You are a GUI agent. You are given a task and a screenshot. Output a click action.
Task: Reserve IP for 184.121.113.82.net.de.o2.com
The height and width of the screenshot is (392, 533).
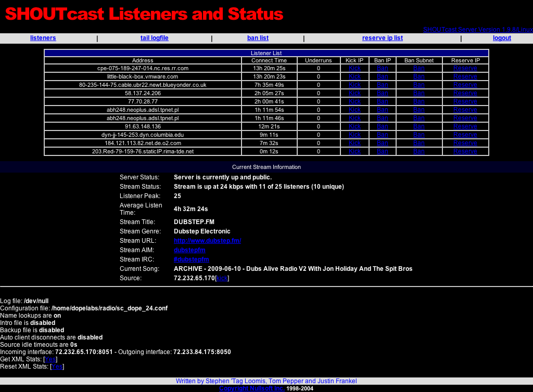[x=465, y=143]
